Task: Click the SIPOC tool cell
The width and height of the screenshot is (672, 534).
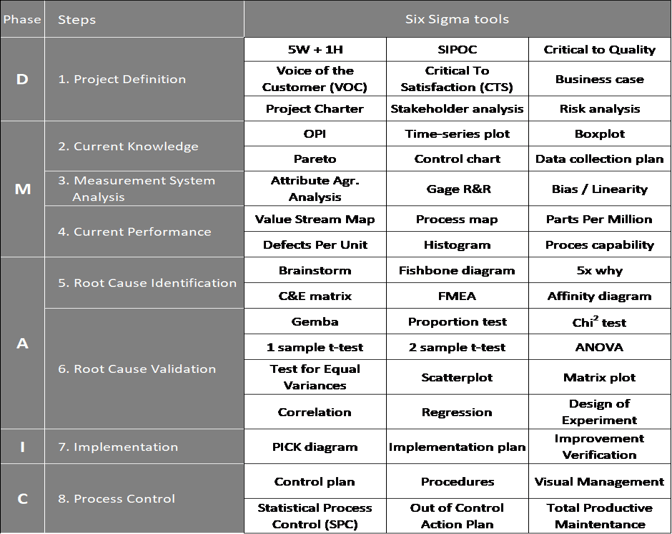Action: (457, 50)
